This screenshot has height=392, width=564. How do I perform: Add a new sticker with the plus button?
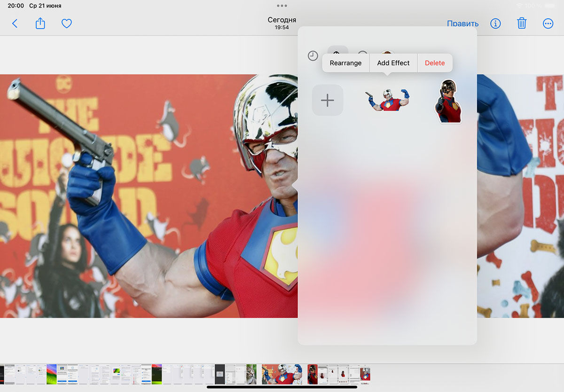328,100
